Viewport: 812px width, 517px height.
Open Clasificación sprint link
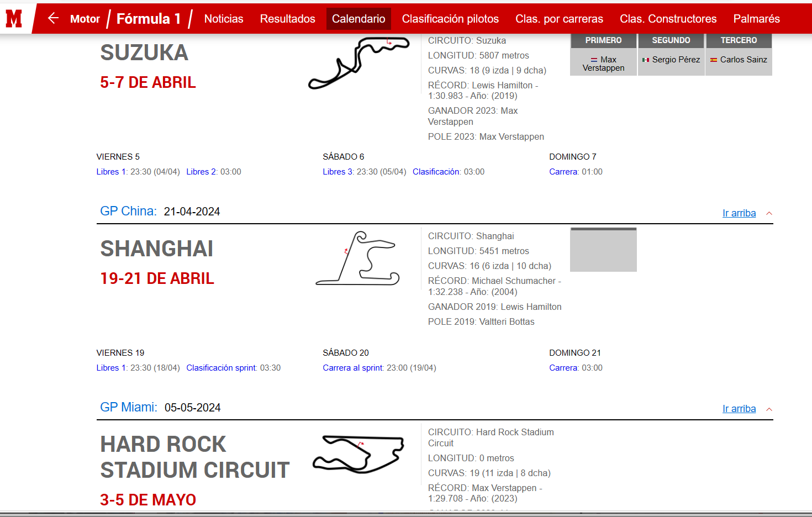pyautogui.click(x=222, y=368)
